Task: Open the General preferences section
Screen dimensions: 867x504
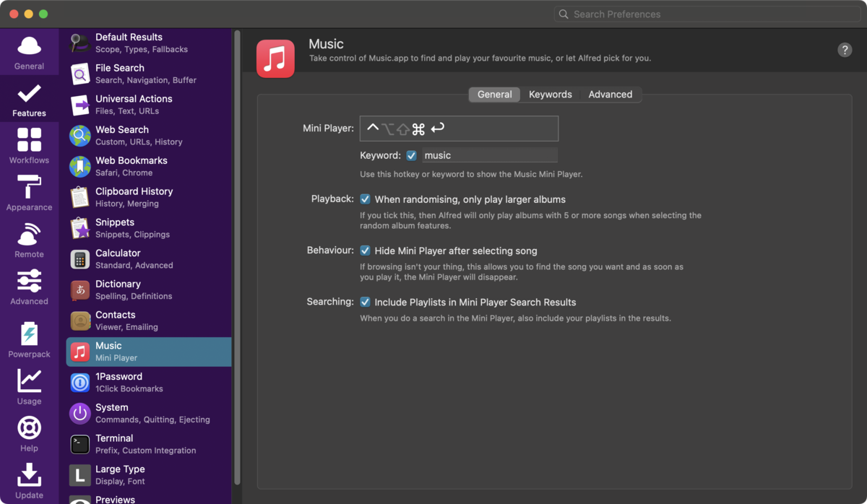Action: 29,52
